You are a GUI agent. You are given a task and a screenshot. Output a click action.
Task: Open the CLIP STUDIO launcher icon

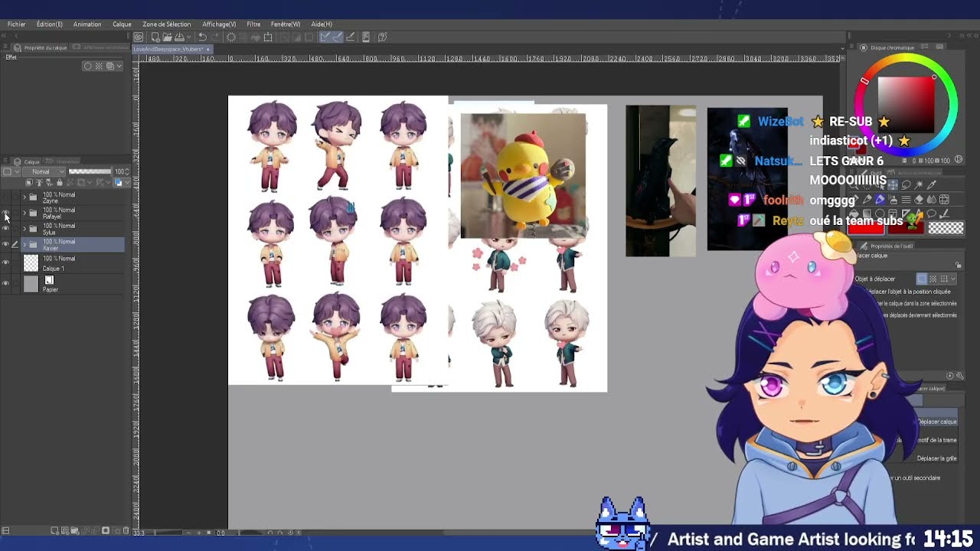tap(139, 37)
